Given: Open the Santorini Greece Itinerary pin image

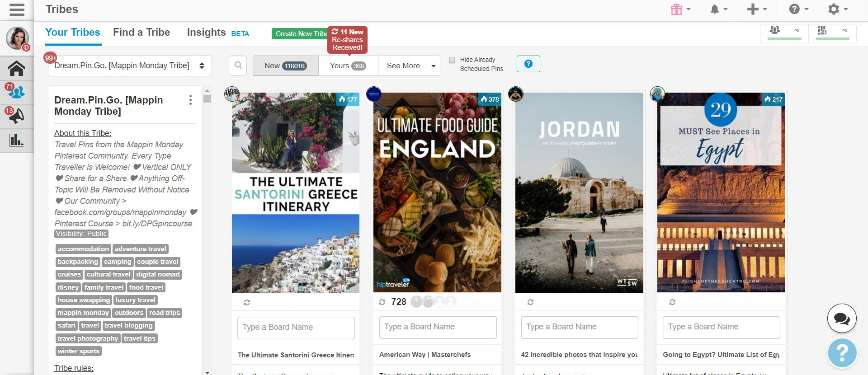Looking at the screenshot, I should [x=296, y=193].
